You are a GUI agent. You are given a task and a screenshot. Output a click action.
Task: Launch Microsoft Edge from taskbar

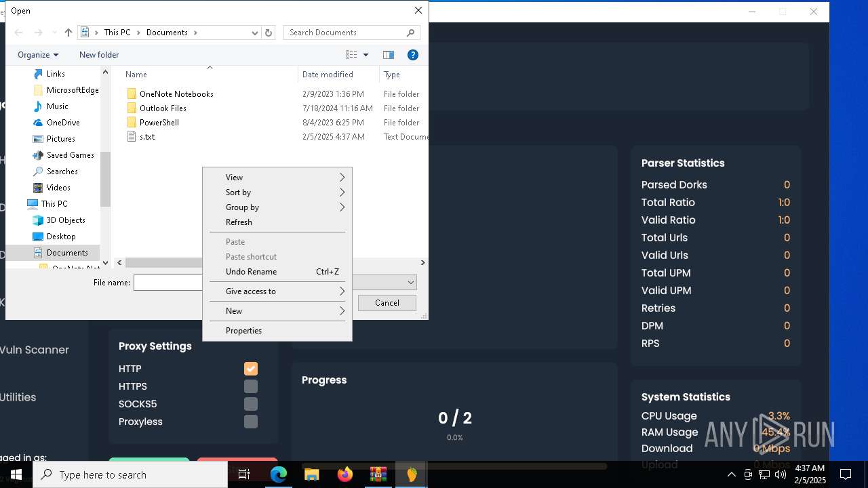coord(279,474)
